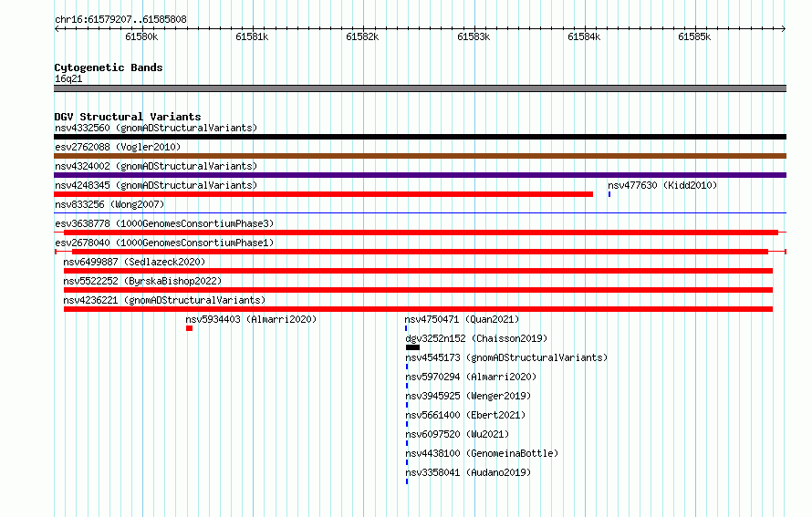Open nsv4545173 gnomADStructuralVariants label

[506, 357]
